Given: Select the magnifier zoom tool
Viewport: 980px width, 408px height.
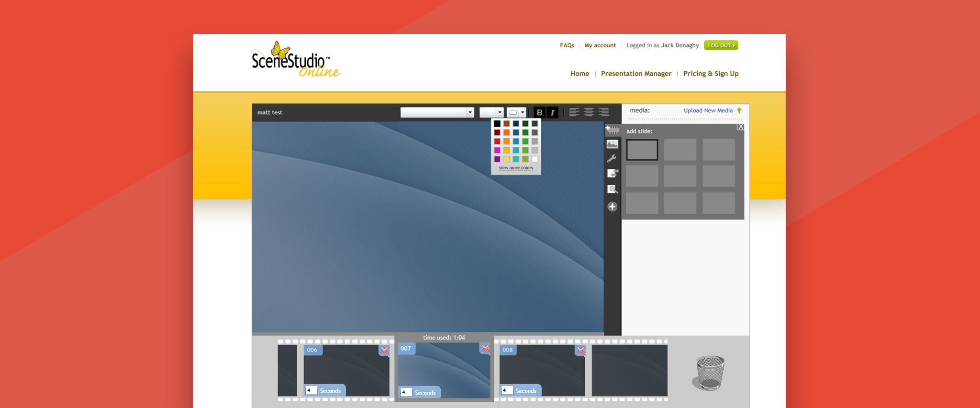Looking at the screenshot, I should coord(612,189).
